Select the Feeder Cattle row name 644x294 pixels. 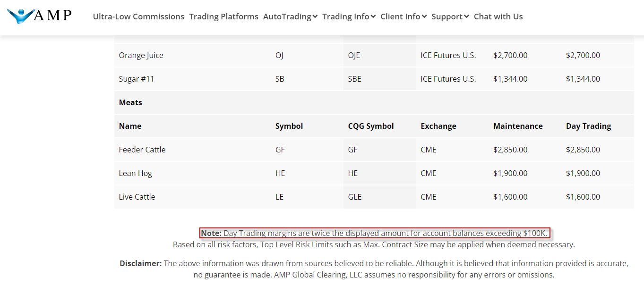142,150
